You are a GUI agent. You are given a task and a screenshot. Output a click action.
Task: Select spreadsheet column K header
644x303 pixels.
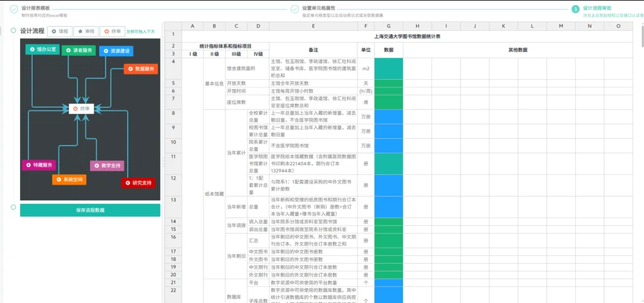pyautogui.click(x=504, y=26)
